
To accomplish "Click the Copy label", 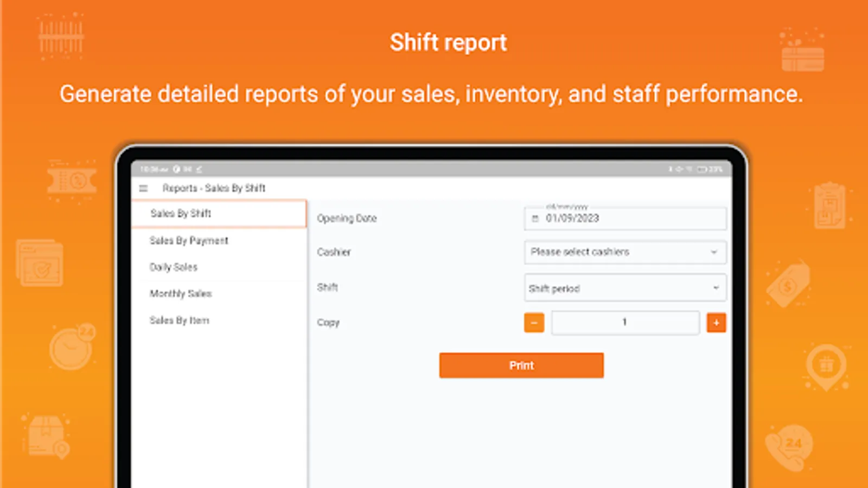I will 328,323.
